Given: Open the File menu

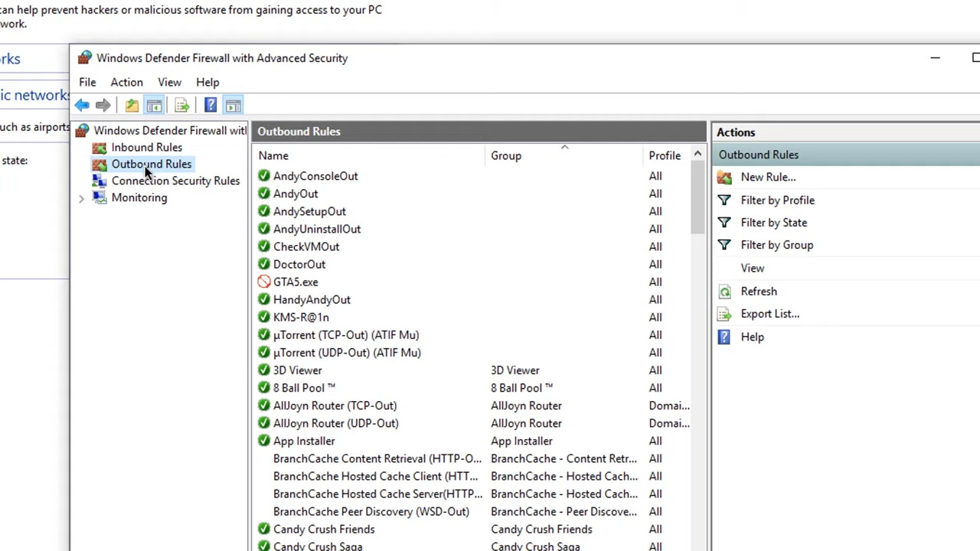Looking at the screenshot, I should (87, 82).
